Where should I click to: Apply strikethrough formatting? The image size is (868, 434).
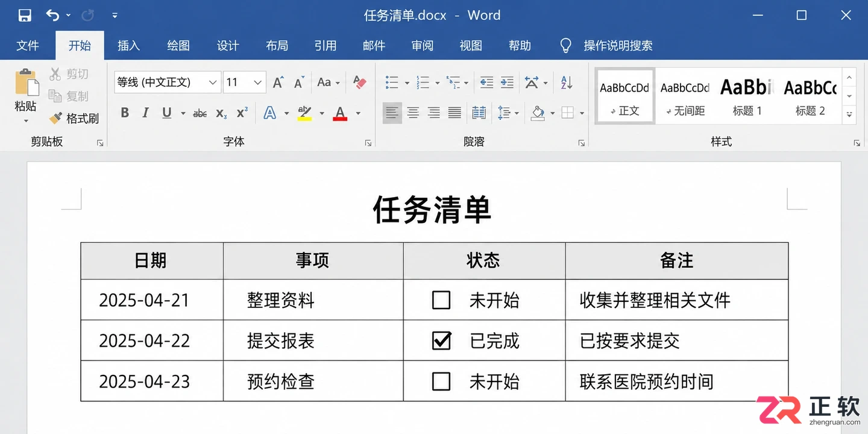200,113
